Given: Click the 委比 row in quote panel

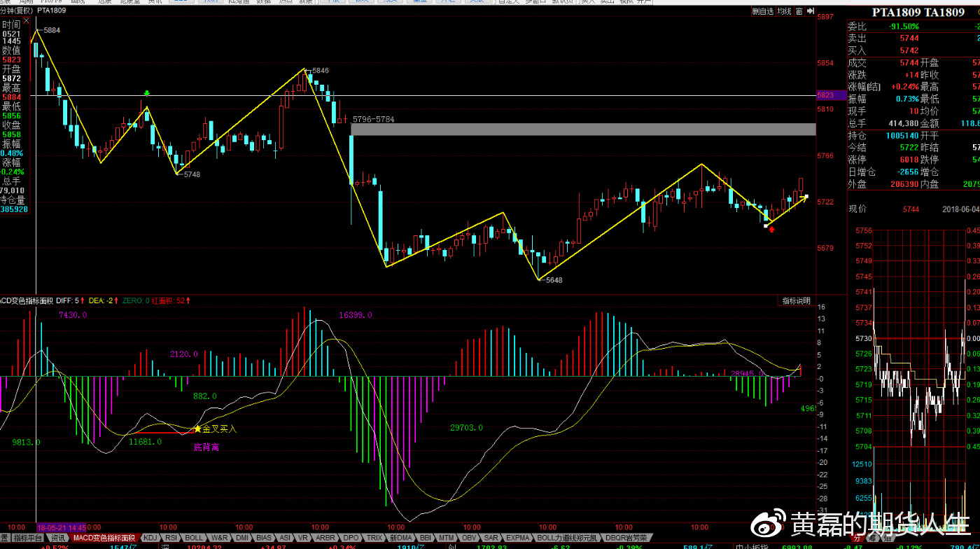Looking at the screenshot, I should (x=913, y=27).
